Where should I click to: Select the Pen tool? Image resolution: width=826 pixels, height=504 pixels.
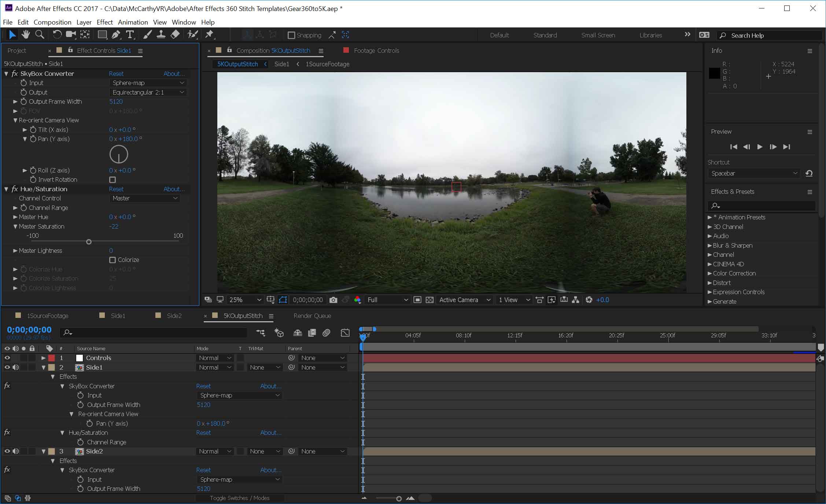(116, 35)
